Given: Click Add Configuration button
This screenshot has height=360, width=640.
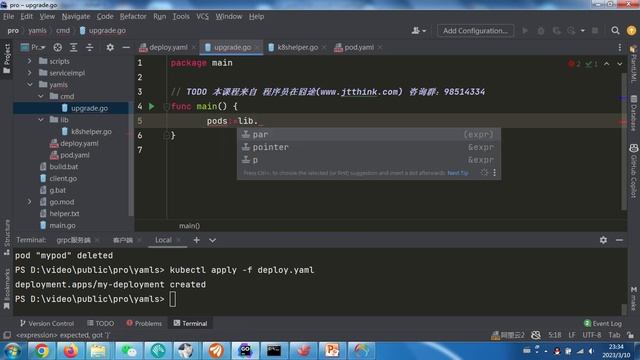Looking at the screenshot, I should pos(475,31).
